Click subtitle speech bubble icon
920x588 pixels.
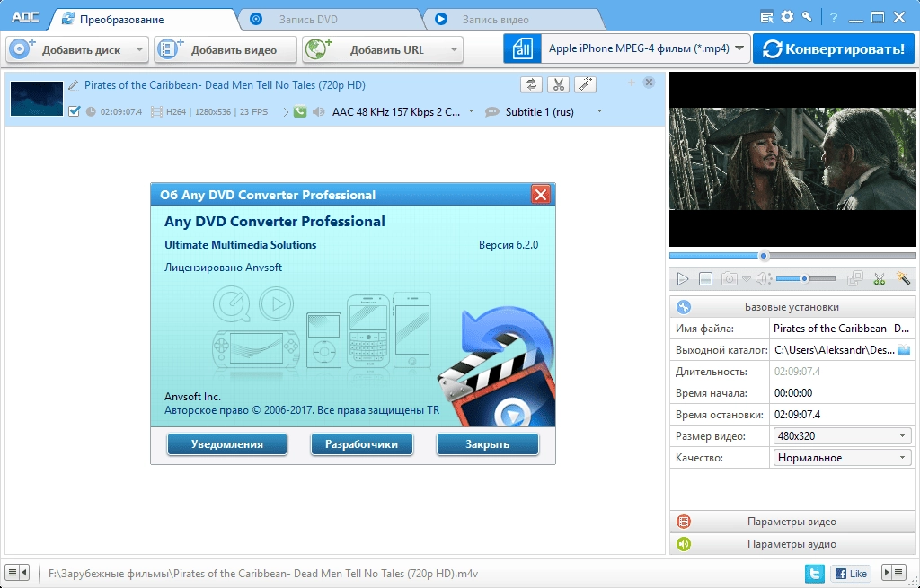pos(492,112)
